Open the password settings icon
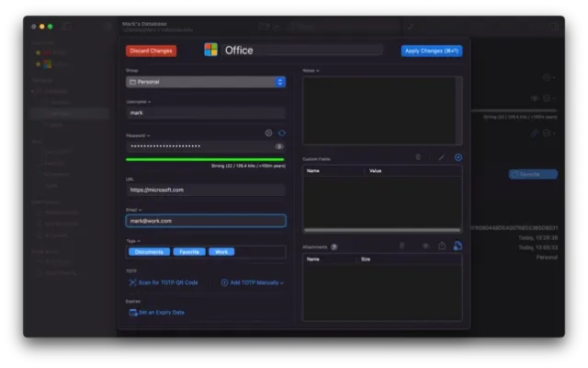The height and width of the screenshot is (368, 588). [x=269, y=133]
